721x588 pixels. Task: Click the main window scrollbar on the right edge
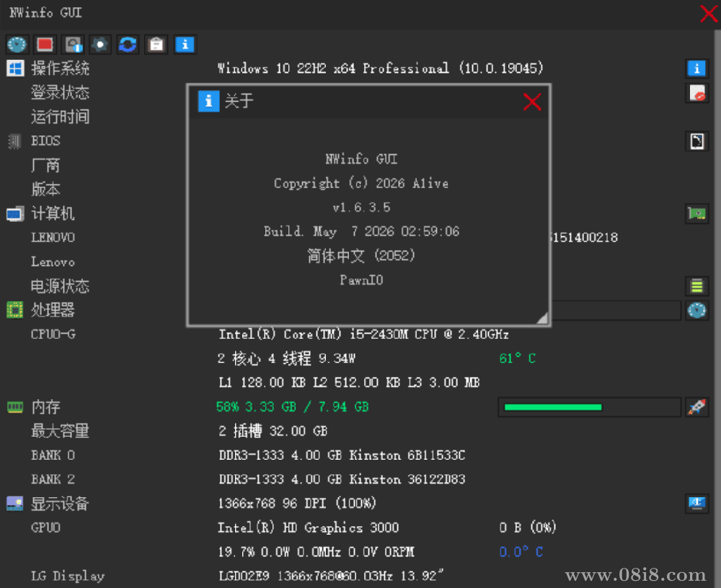tap(717, 308)
